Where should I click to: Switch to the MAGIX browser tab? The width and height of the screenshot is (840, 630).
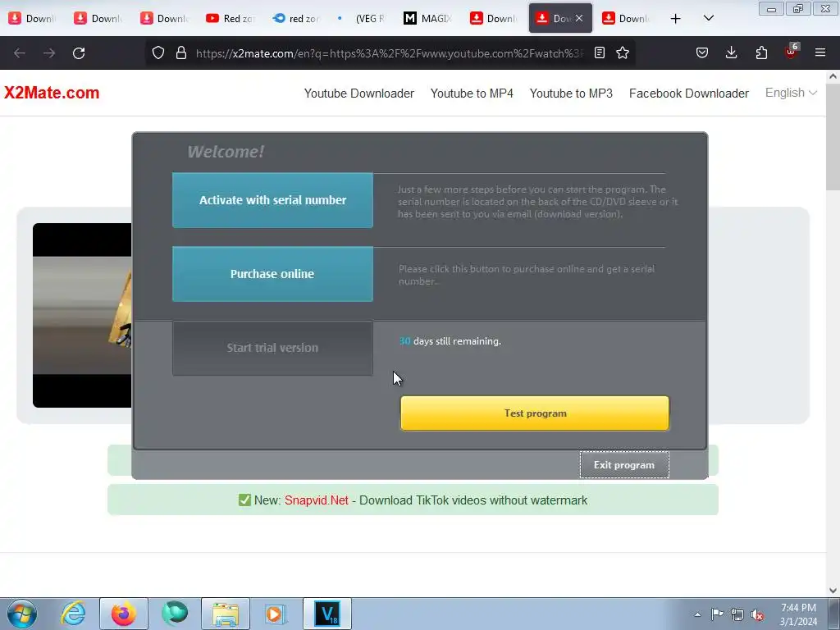pyautogui.click(x=428, y=18)
